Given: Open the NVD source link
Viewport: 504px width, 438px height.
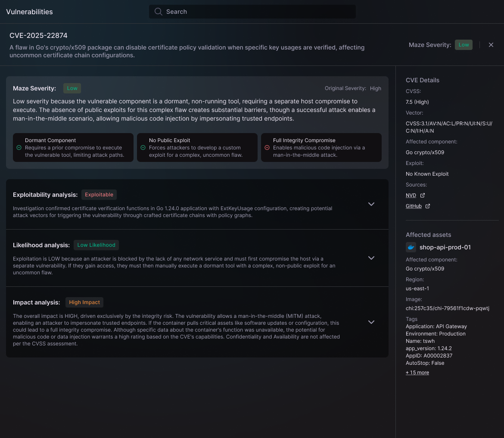Looking at the screenshot, I should coord(411,195).
